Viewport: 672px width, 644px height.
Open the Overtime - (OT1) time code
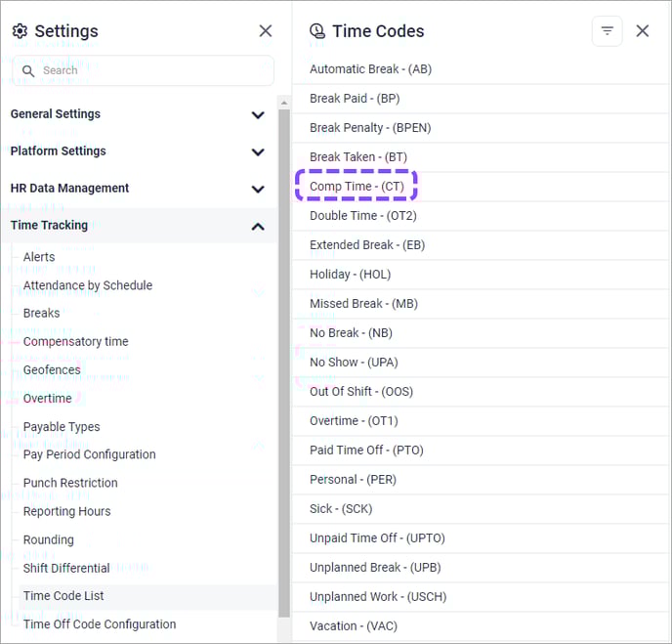[354, 421]
